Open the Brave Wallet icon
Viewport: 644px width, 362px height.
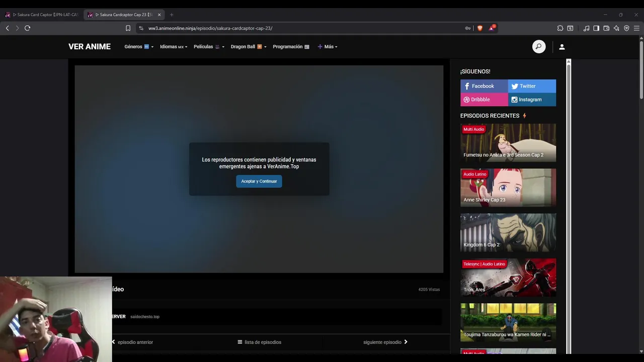point(606,28)
